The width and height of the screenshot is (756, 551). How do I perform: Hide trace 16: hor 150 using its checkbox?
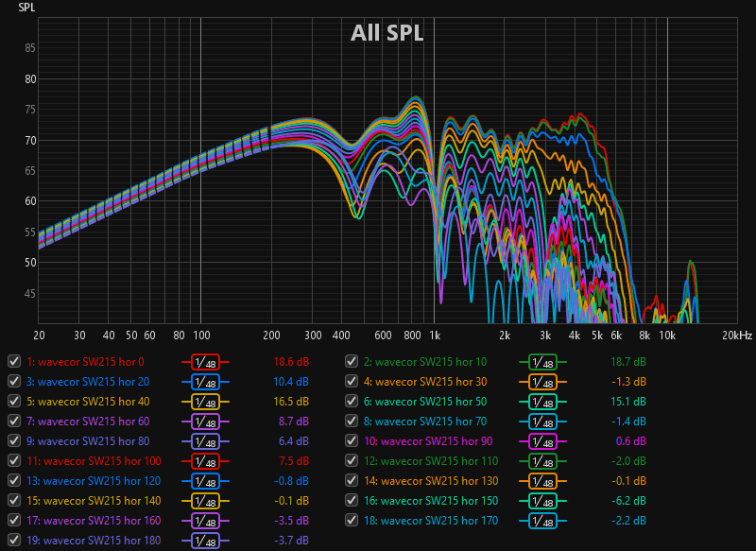(352, 500)
